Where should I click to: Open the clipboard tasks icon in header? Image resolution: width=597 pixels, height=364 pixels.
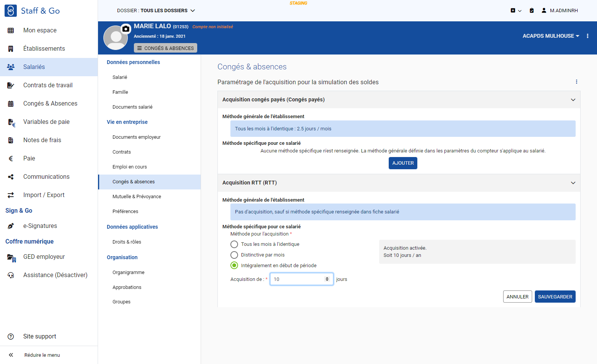pyautogui.click(x=532, y=11)
